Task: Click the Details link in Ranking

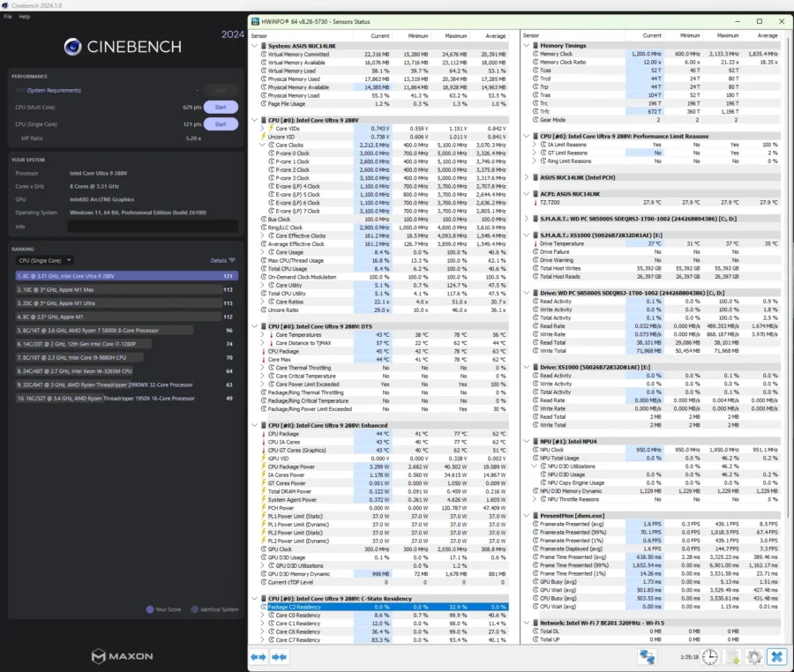Action: 218,261
